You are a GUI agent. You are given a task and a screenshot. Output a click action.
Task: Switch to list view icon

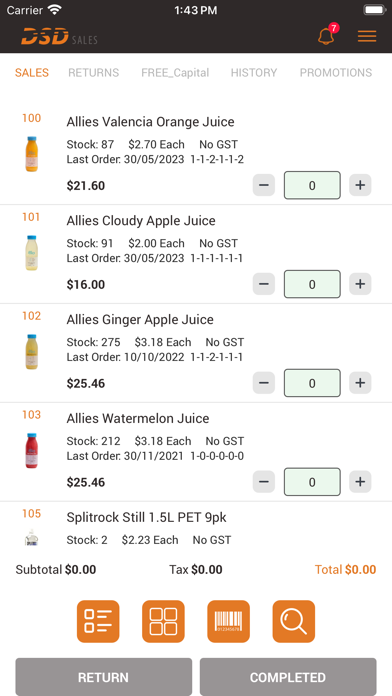pyautogui.click(x=98, y=621)
